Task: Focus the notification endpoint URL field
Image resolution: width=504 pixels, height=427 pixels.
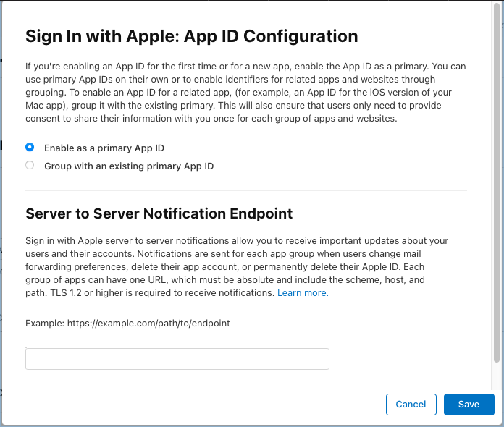Action: pyautogui.click(x=177, y=358)
